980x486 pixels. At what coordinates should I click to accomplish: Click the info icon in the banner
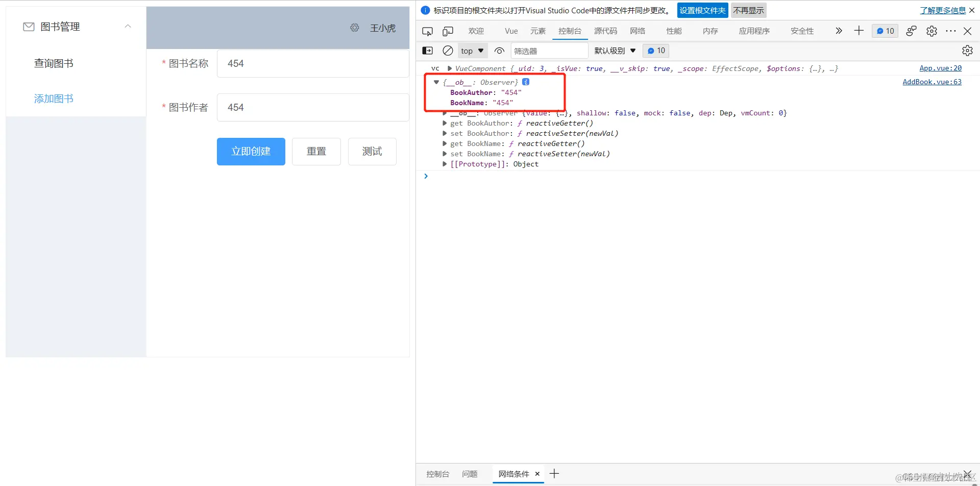pyautogui.click(x=425, y=10)
